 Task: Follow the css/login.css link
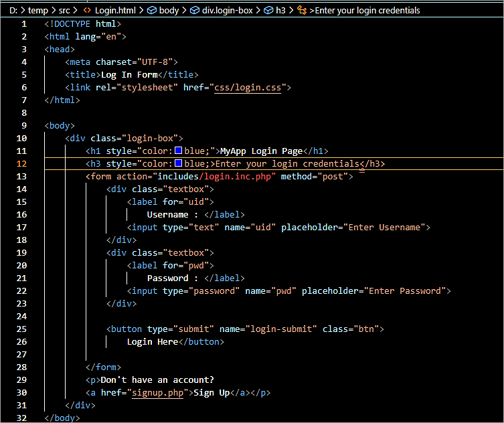pos(248,88)
